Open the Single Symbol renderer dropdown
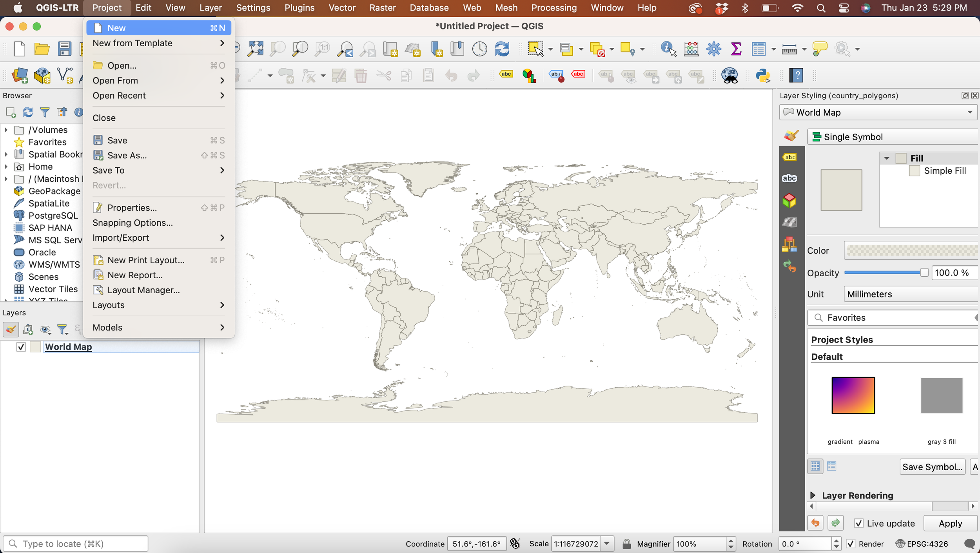Viewport: 980px width, 553px height. click(893, 137)
